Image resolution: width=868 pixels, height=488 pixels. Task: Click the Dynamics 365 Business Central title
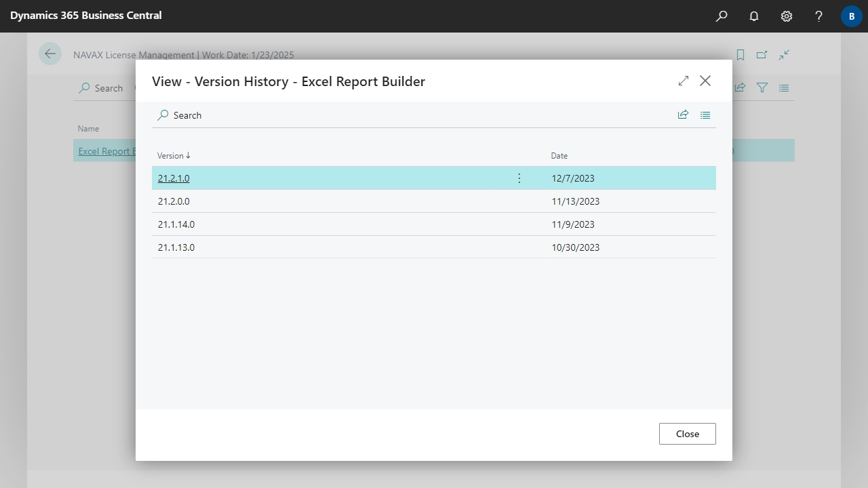(86, 15)
